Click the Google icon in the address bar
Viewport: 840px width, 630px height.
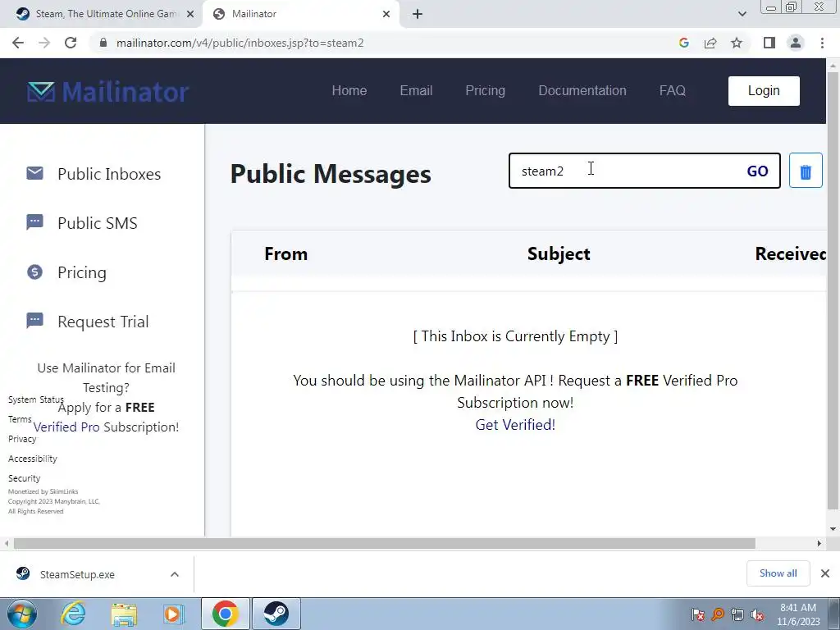tap(683, 43)
